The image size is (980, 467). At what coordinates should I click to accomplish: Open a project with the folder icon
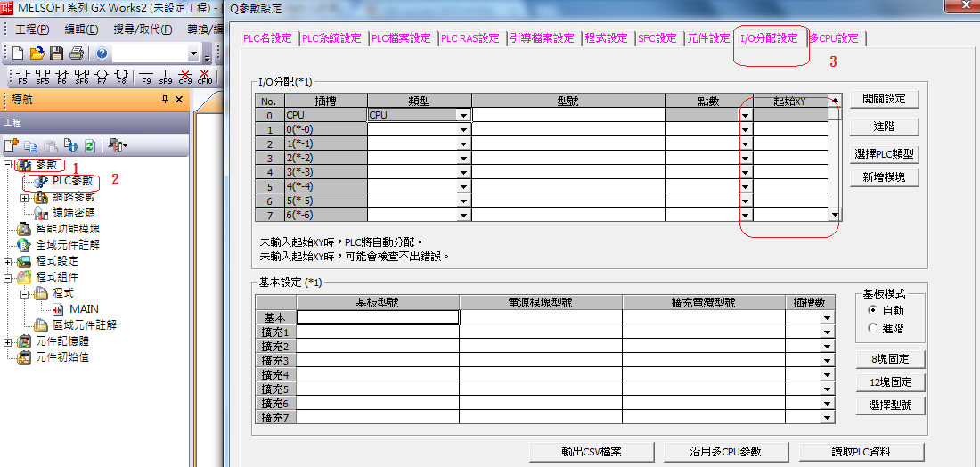click(x=37, y=53)
